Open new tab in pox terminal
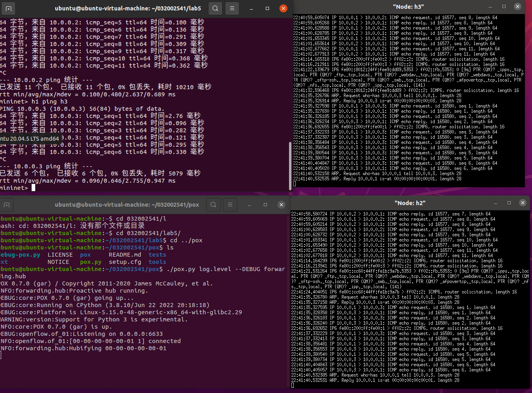This screenshot has height=393, width=532. pos(7,205)
